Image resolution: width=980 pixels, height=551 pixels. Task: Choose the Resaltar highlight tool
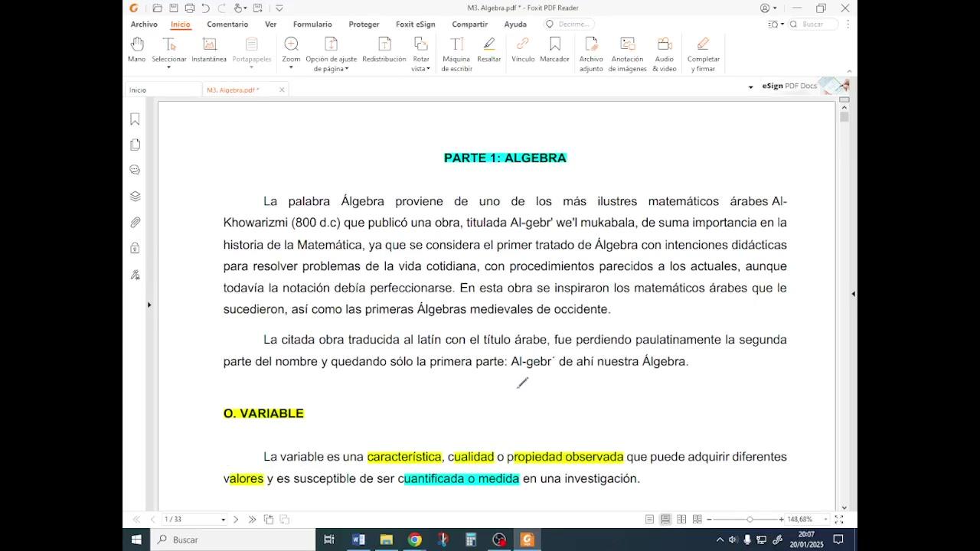point(488,50)
